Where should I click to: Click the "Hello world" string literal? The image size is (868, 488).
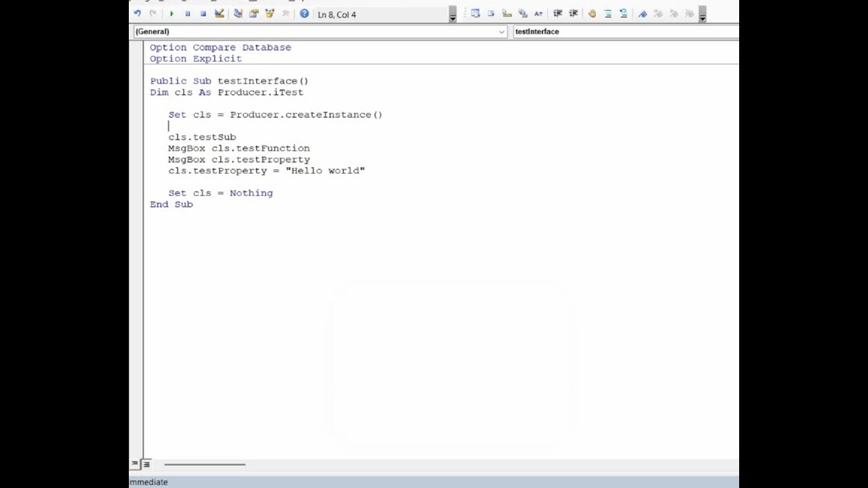[x=325, y=170]
